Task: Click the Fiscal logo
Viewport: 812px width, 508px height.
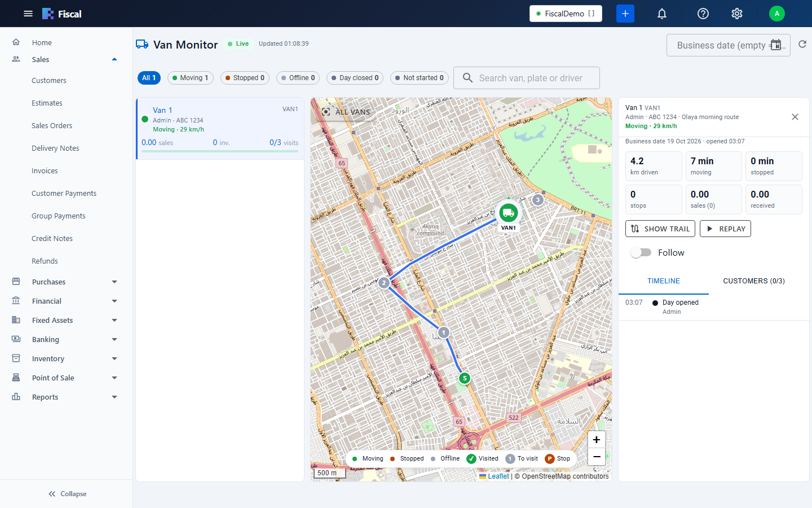Action: point(62,14)
